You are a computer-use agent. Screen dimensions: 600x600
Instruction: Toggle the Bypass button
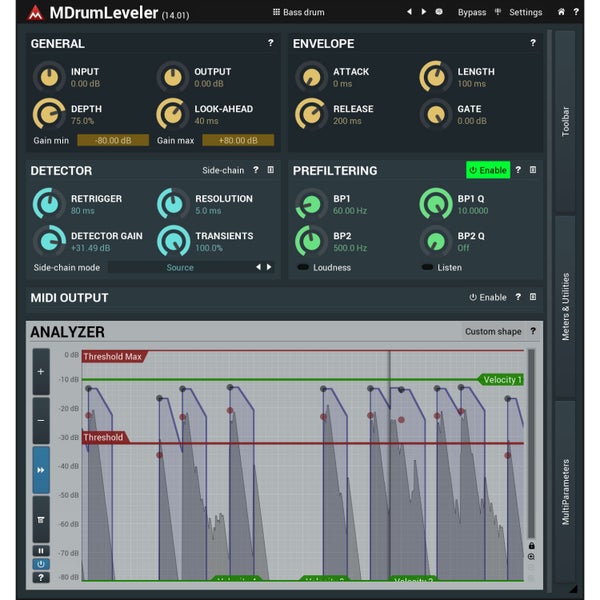[x=472, y=12]
